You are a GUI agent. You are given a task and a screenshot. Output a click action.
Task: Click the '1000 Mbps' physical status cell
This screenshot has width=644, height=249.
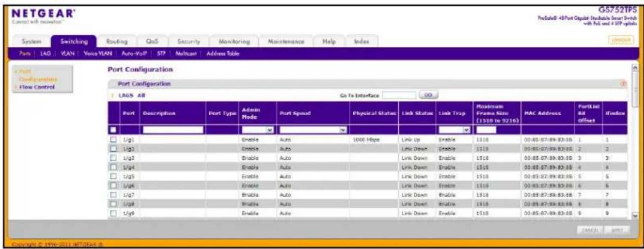pos(366,140)
